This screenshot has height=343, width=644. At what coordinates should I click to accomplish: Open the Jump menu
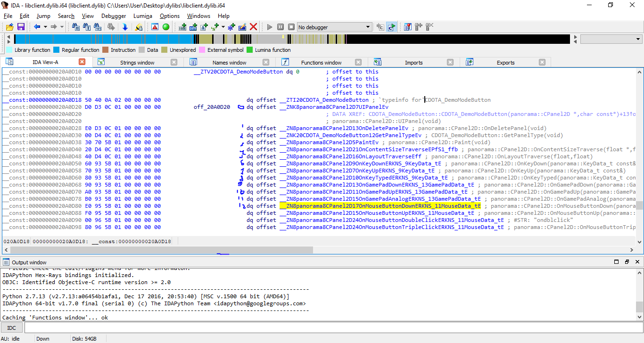(x=43, y=16)
